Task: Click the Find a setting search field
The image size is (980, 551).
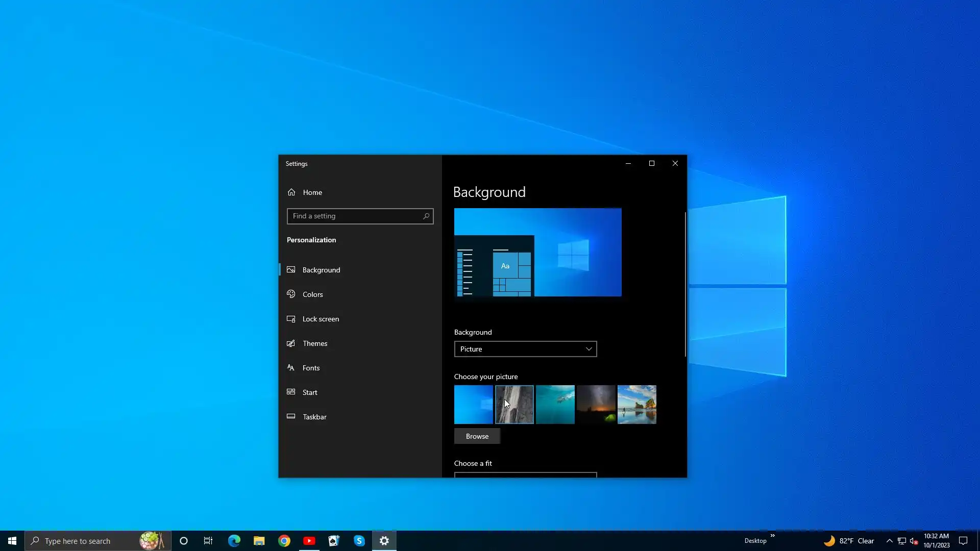Action: (355, 216)
